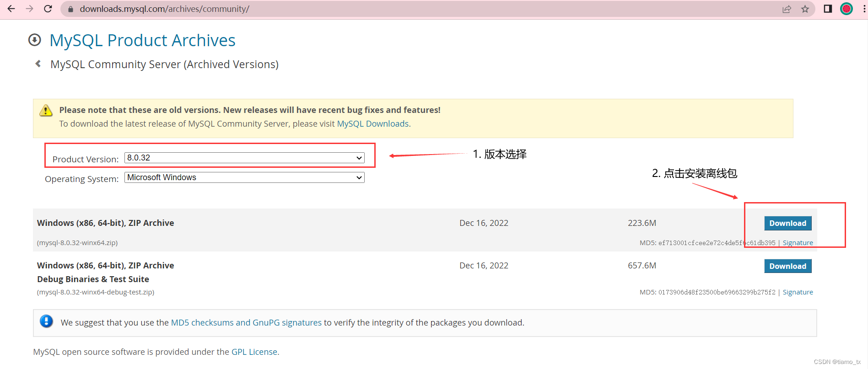Download the Debug Binaries & Test Suite zip
The height and width of the screenshot is (369, 868).
[787, 266]
